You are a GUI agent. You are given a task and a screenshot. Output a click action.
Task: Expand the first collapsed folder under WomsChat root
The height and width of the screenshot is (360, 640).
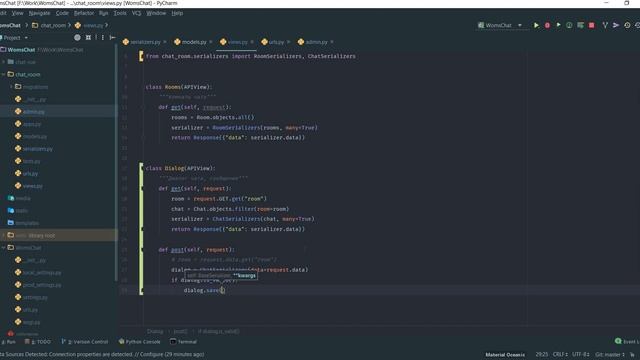pyautogui.click(x=4, y=62)
